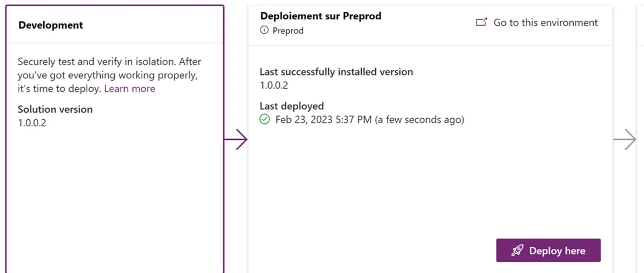644x273 pixels.
Task: Click the Solution version label
Action: click(x=55, y=109)
